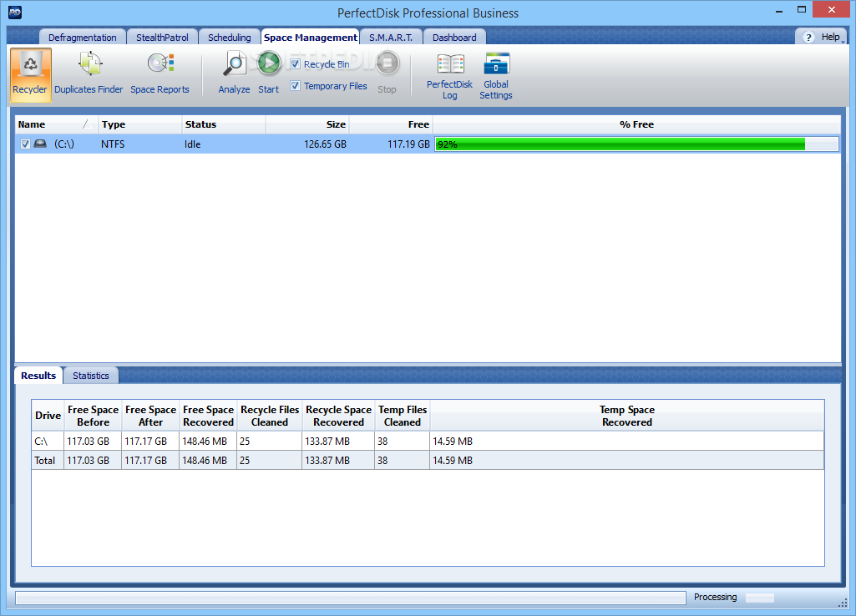This screenshot has width=856, height=616.
Task: Sort by the Free column header
Action: pos(391,124)
